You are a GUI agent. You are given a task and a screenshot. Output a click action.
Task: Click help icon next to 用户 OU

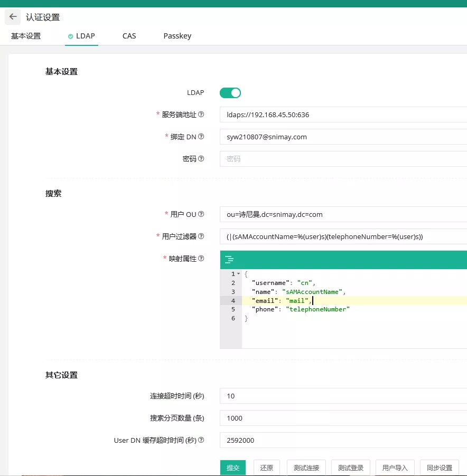201,214
